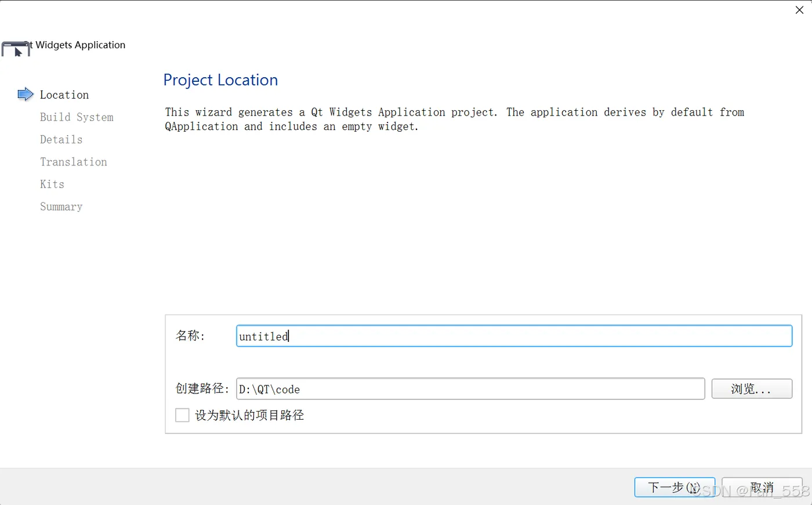Click the 取消 (Cancel) button
The image size is (812, 505).
762,488
